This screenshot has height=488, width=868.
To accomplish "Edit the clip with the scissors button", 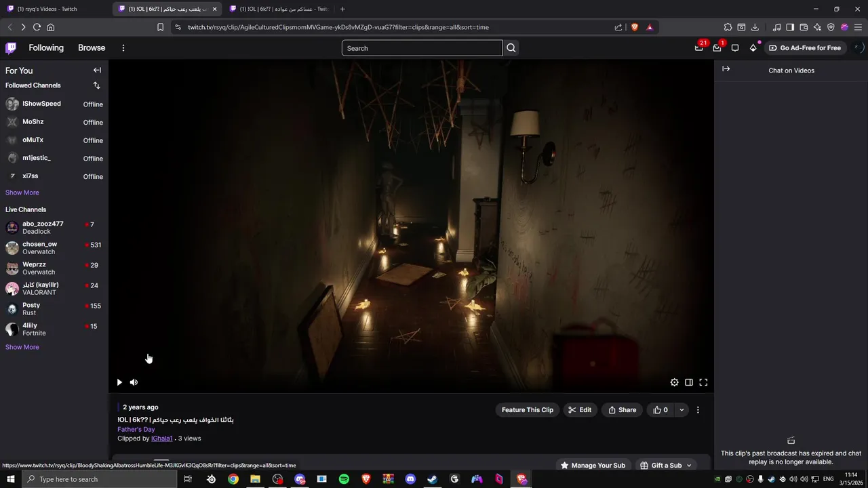I will [580, 410].
